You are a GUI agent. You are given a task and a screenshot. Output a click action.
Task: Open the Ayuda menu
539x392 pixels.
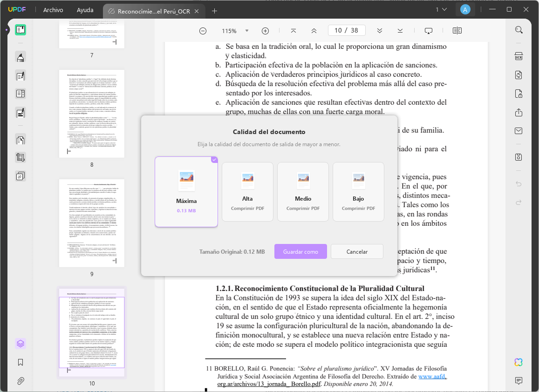[x=85, y=10]
